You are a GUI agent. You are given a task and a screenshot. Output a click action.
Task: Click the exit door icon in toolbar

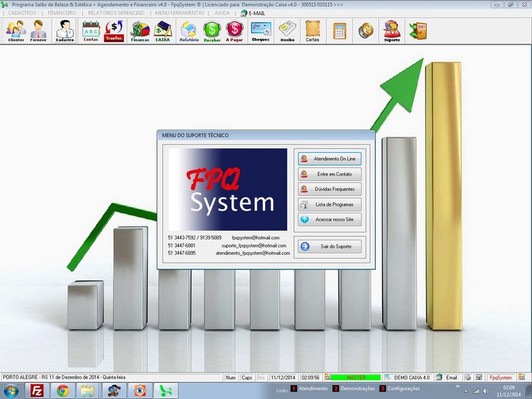coord(418,31)
